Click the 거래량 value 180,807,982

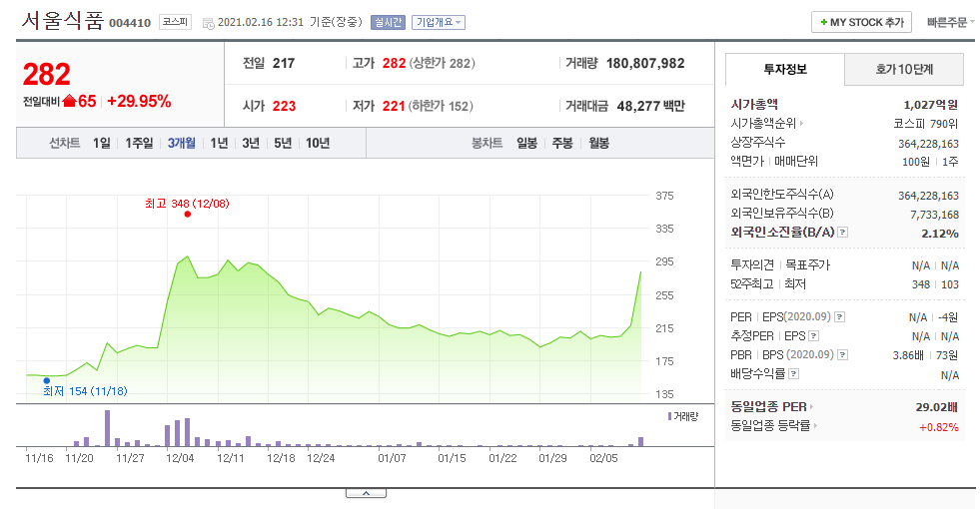pos(645,63)
